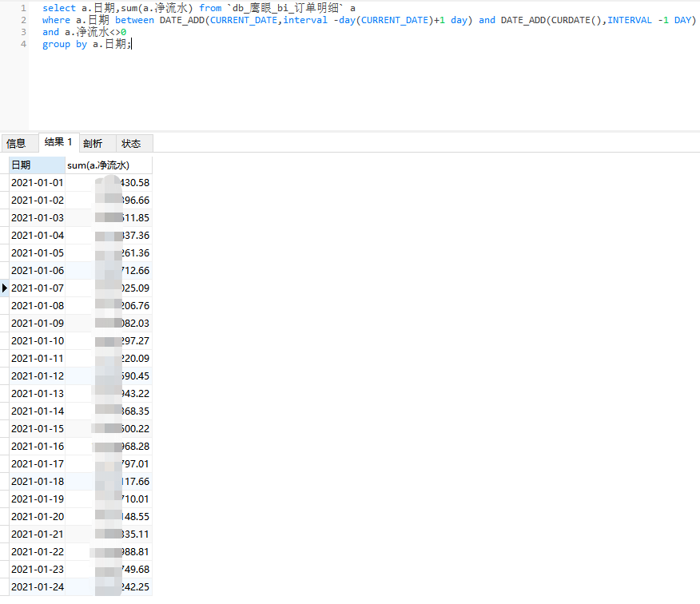
Task: Click the sum value ending 11.85
Action: 109,218
